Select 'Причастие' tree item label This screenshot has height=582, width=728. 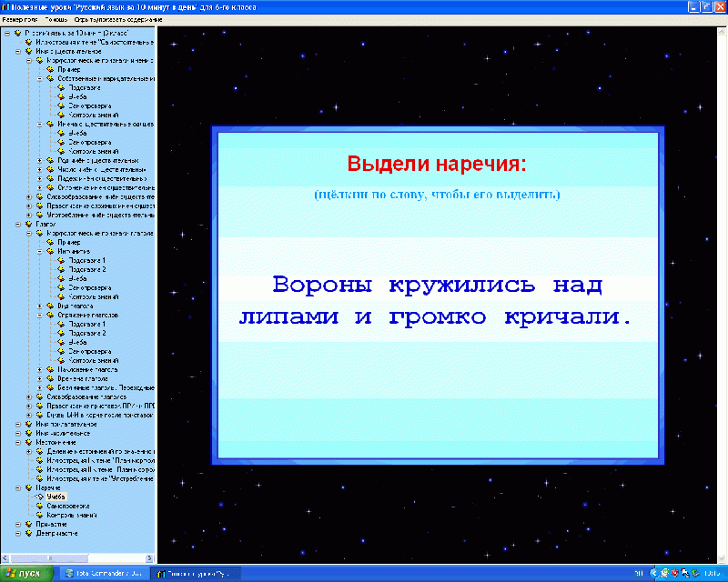pyautogui.click(x=51, y=524)
